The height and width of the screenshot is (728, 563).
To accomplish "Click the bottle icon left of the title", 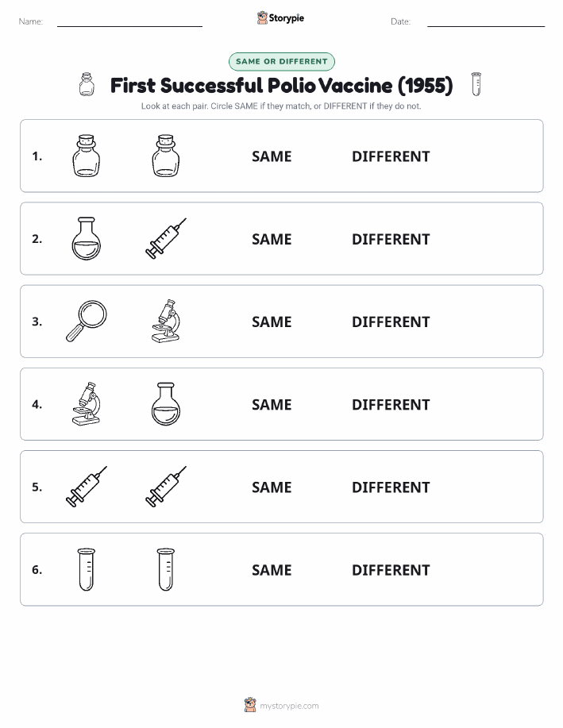I will pyautogui.click(x=87, y=84).
